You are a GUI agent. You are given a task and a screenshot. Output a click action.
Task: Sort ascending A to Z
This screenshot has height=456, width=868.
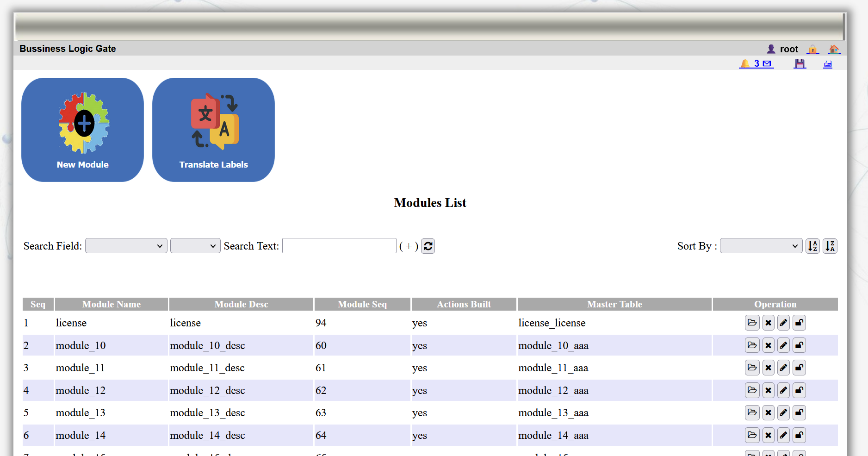[812, 246]
